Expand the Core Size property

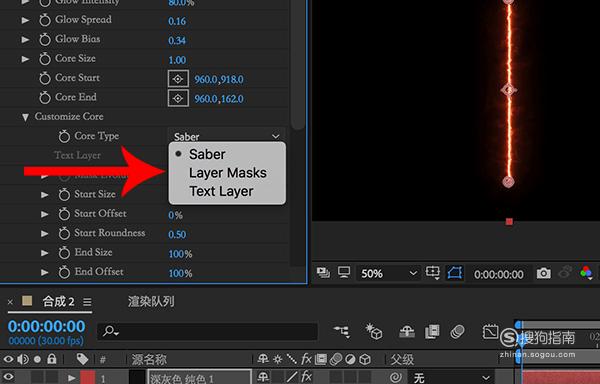pyautogui.click(x=25, y=59)
